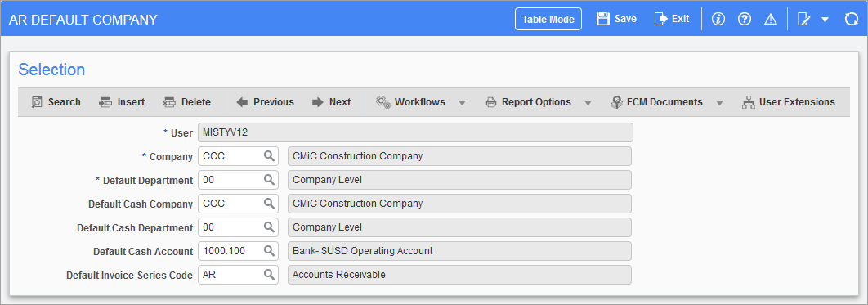Open lookup magnifier for Default Cash Account
This screenshot has width=868, height=305.
pos(269,251)
